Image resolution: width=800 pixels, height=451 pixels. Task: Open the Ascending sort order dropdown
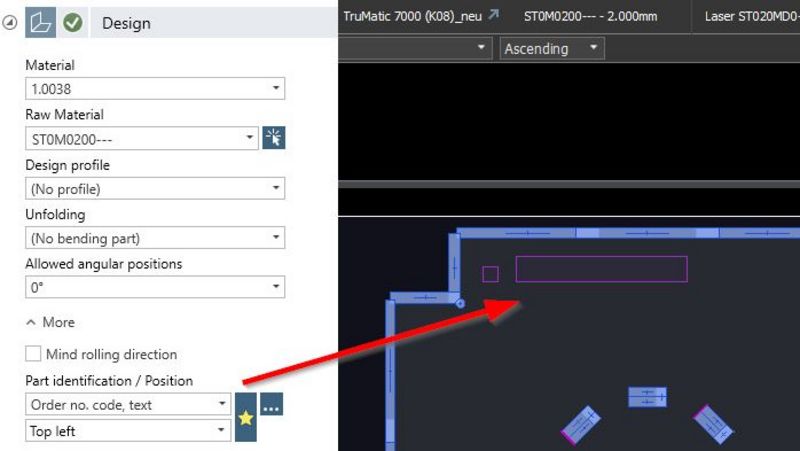[552, 48]
